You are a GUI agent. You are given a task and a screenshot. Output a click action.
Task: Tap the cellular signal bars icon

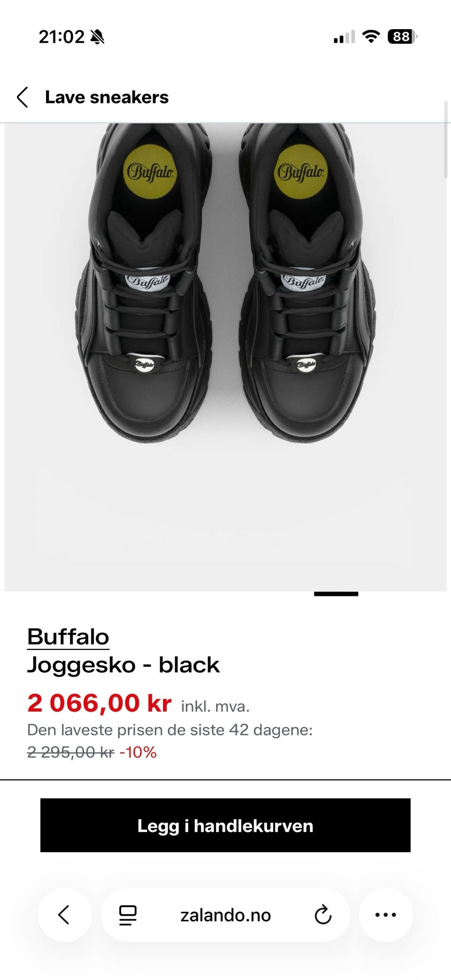pos(344,37)
